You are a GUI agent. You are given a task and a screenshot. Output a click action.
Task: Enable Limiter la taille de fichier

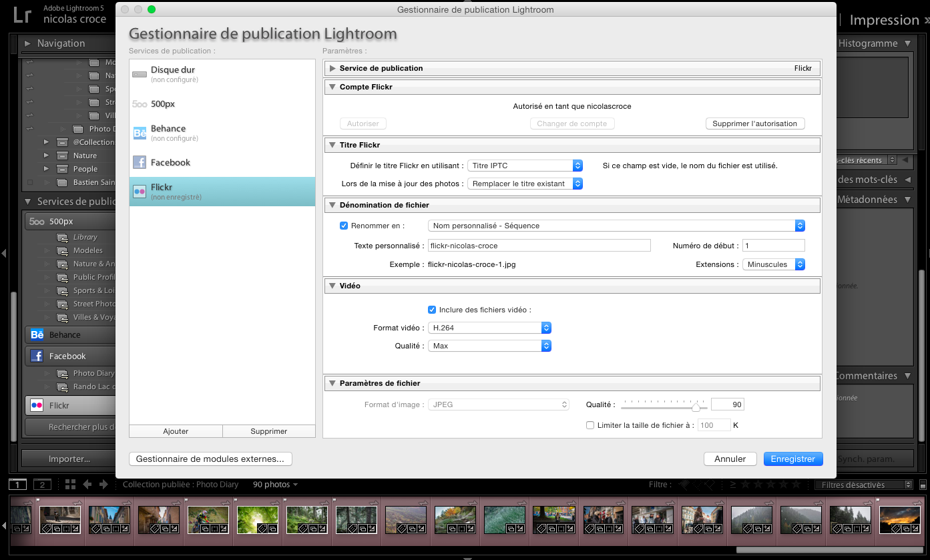[x=590, y=425]
